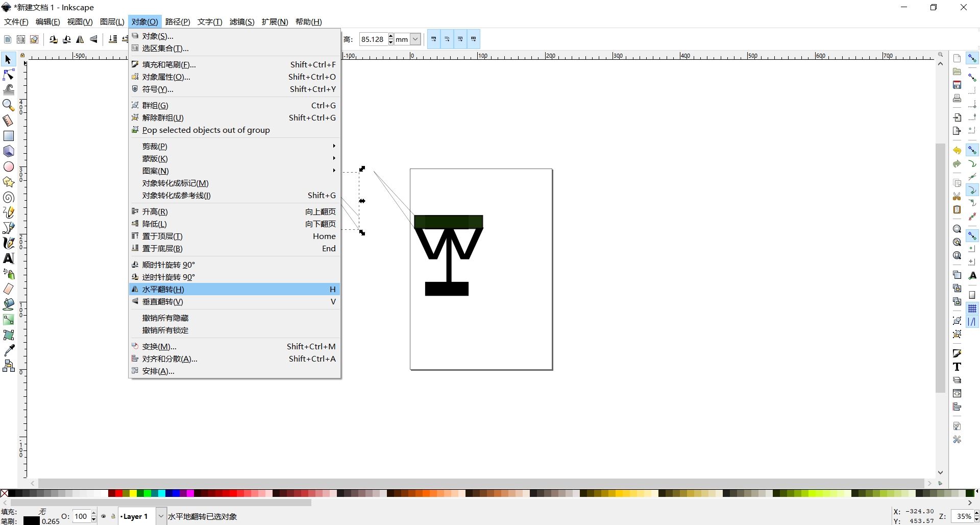Select the Paint bucket tool
Screen dimensions: 980x525
tap(8, 304)
